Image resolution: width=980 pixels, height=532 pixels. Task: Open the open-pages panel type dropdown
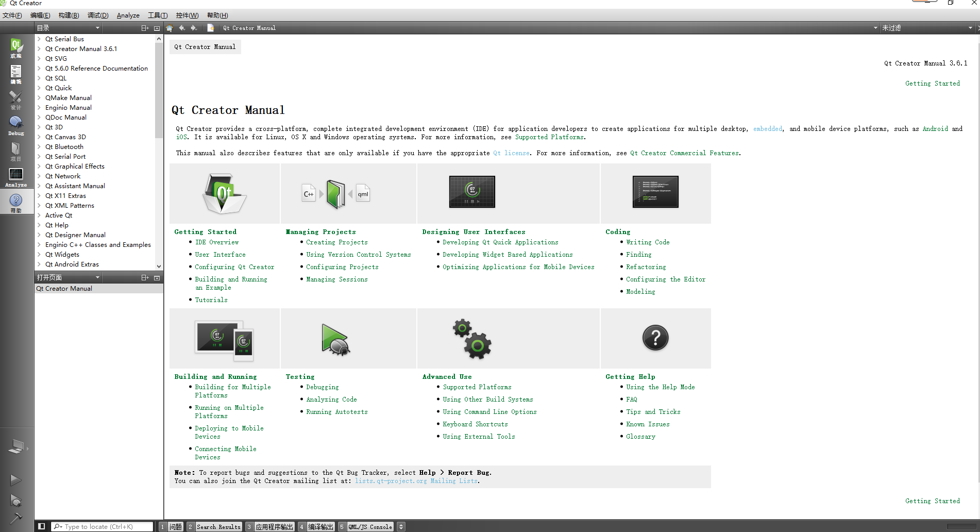pos(68,278)
